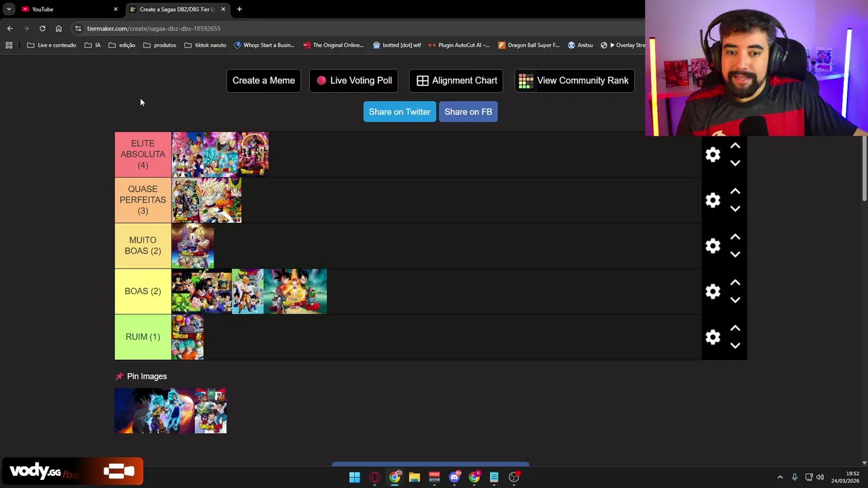
Task: Open the tab search dropdown
Action: [x=9, y=9]
